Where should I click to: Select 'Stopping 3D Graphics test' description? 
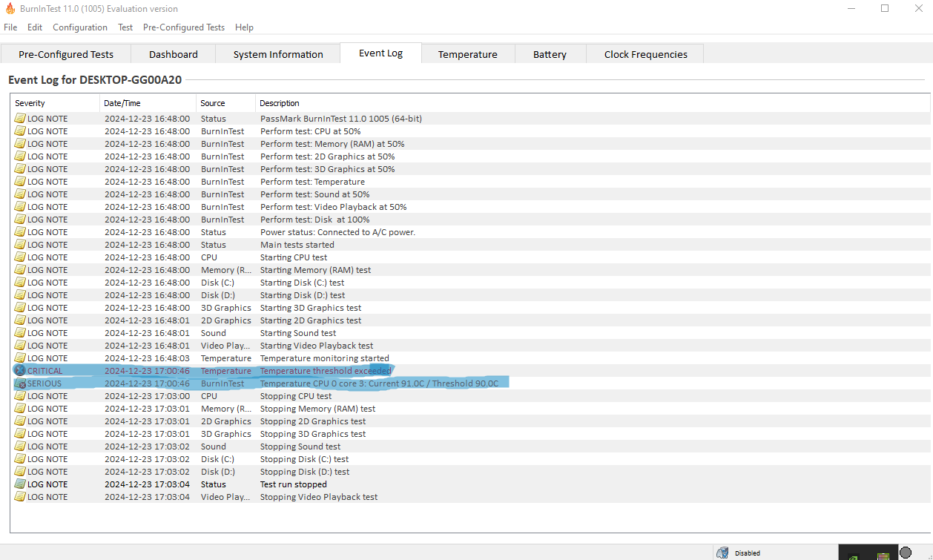coord(313,434)
